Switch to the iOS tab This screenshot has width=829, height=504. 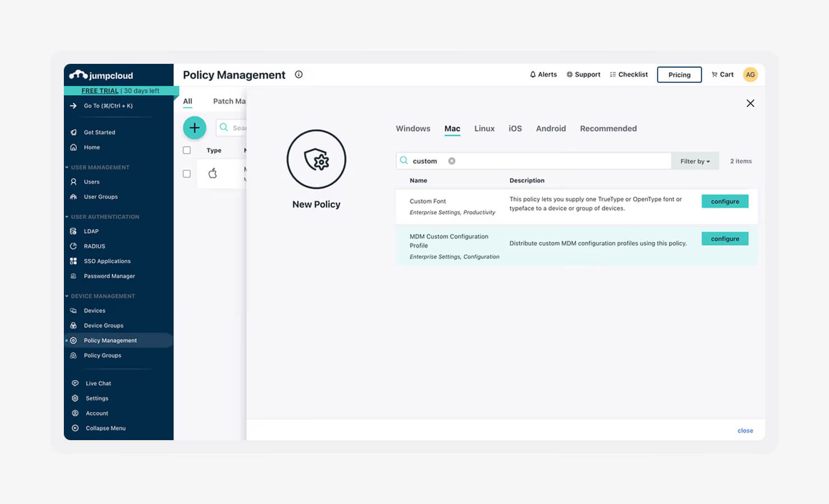515,129
